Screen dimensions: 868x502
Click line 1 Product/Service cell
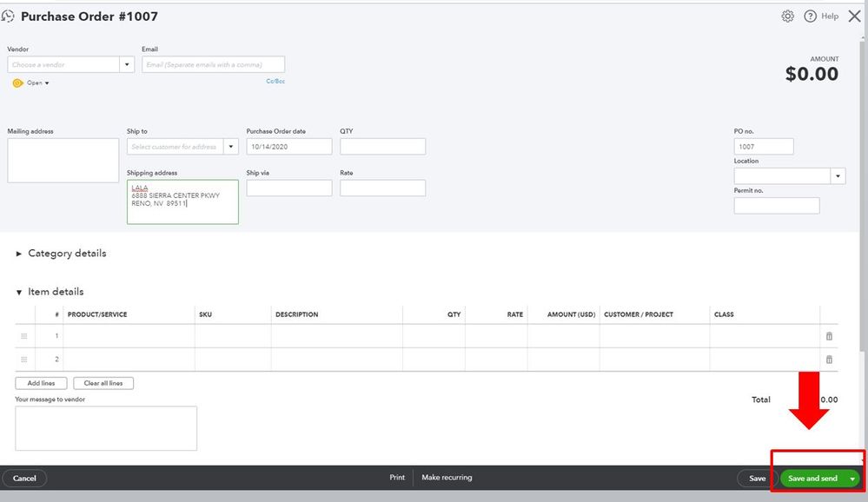click(x=129, y=336)
